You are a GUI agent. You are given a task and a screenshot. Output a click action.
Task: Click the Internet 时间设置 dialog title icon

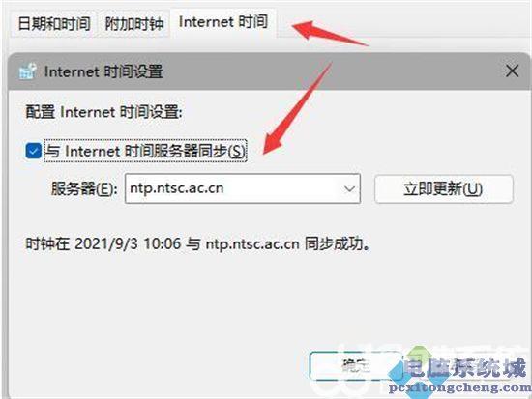tap(27, 71)
